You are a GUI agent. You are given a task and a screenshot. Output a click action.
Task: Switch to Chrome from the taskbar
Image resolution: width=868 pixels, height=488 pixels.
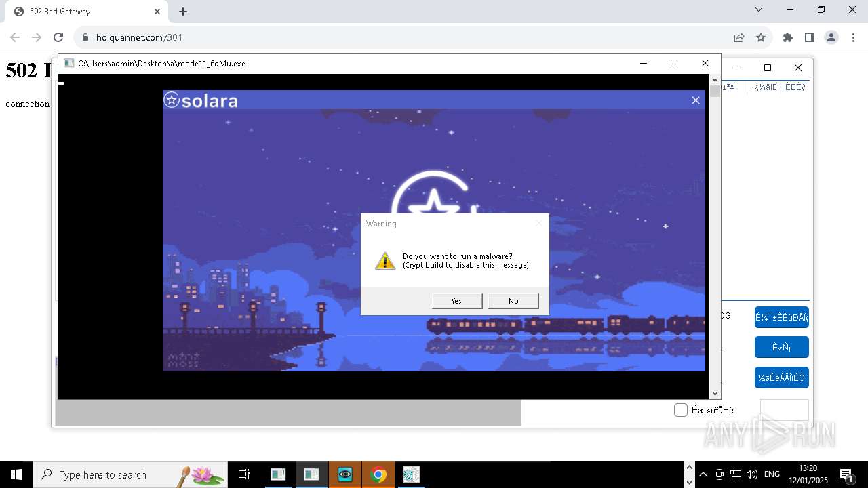[378, 474]
